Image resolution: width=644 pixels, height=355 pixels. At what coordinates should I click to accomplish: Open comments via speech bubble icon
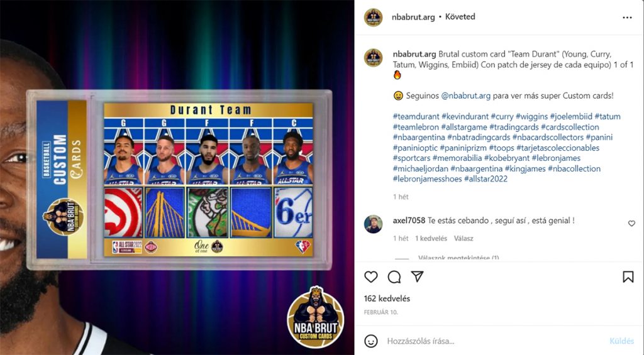[x=394, y=277]
